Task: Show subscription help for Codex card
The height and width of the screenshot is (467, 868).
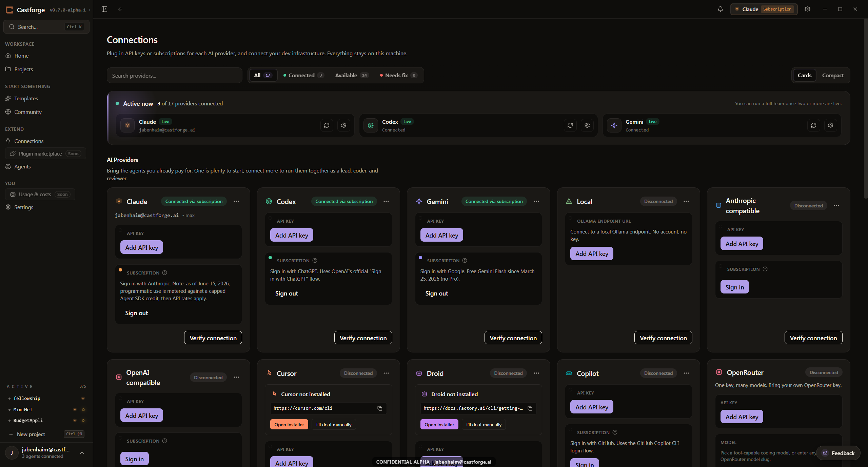Action: [315, 261]
